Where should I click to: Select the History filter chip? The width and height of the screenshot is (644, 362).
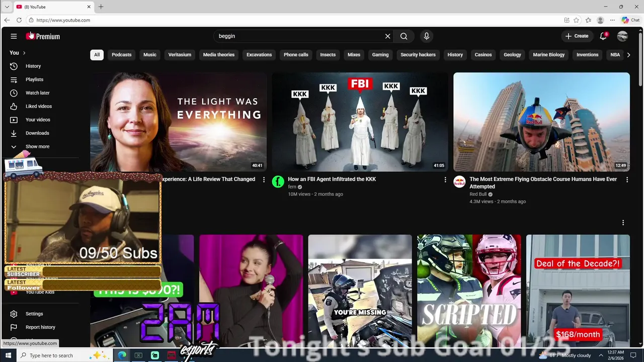point(455,55)
